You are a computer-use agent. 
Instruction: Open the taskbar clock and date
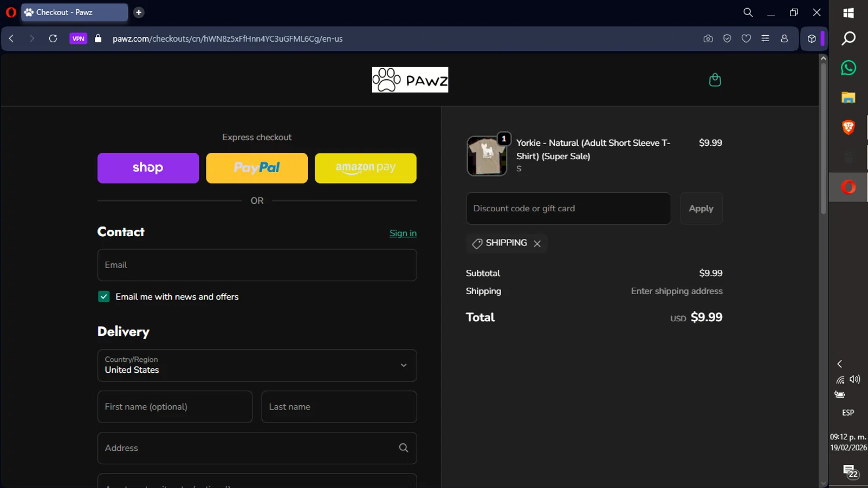point(848,442)
